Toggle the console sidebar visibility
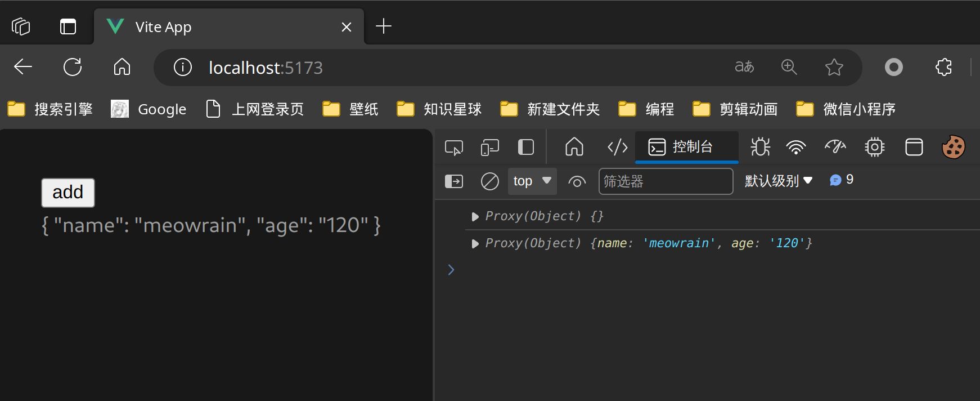The width and height of the screenshot is (980, 401). point(453,181)
